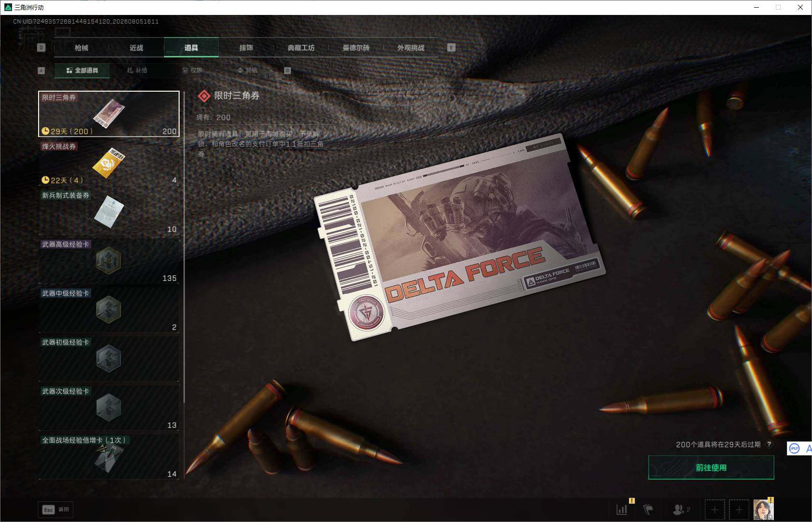Click the 武器高级经验卡 count 135

(x=169, y=278)
